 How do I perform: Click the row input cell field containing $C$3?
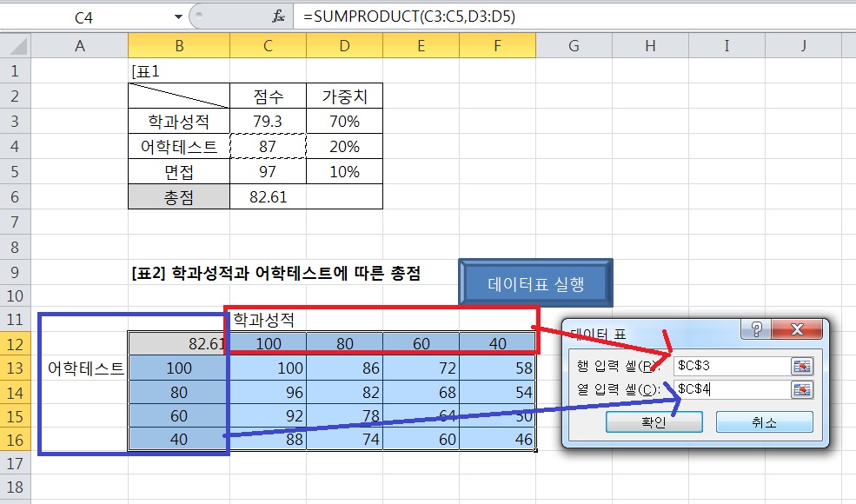pyautogui.click(x=728, y=366)
